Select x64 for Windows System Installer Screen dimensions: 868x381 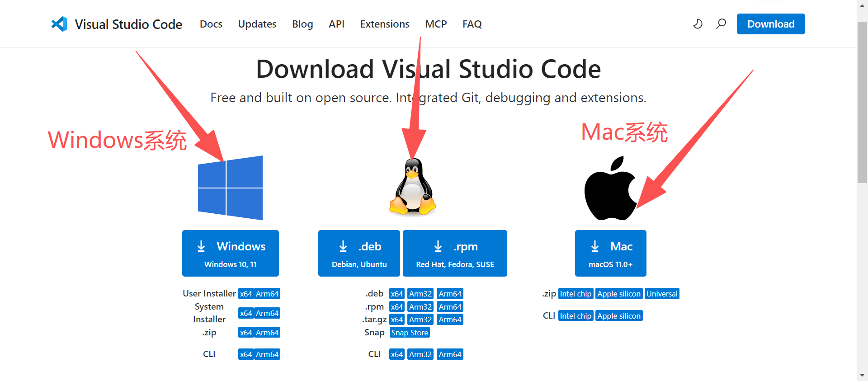pyautogui.click(x=246, y=313)
